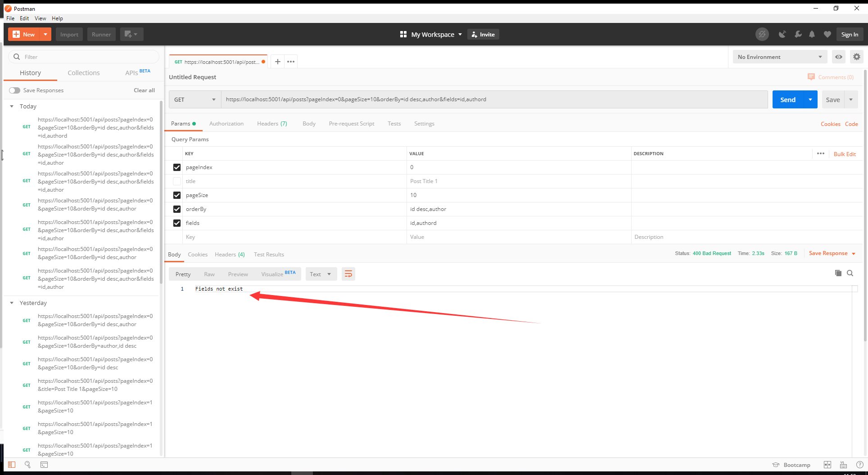This screenshot has width=868, height=475.
Task: Toggle the Save Responses switch
Action: (14, 90)
